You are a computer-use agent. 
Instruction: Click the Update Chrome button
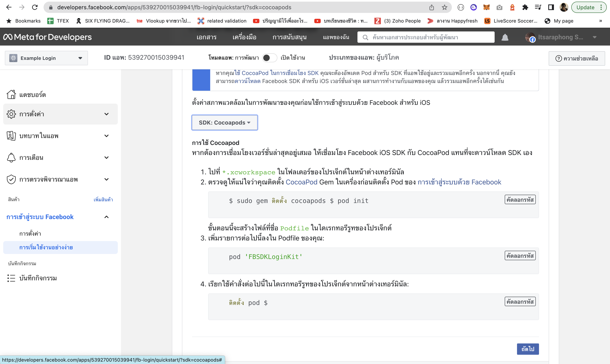585,7
